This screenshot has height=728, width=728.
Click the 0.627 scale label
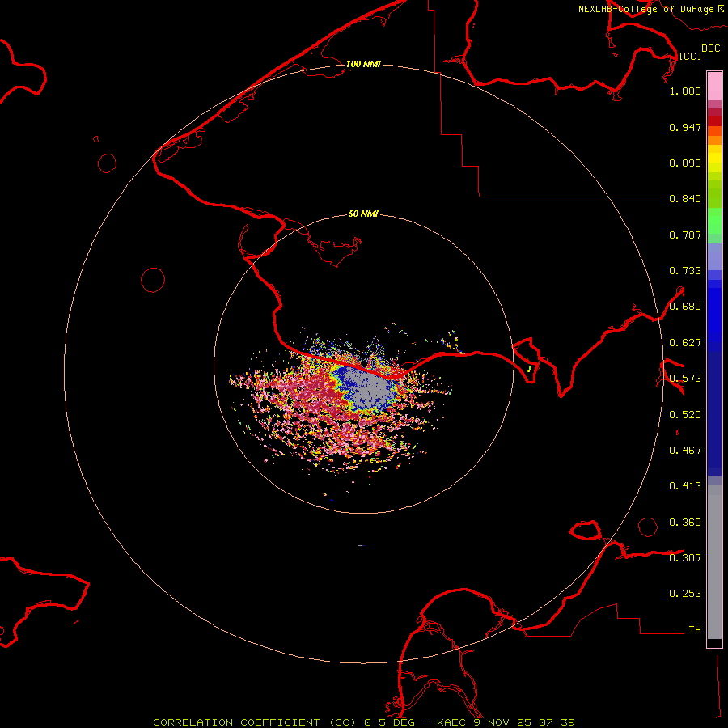(x=685, y=343)
